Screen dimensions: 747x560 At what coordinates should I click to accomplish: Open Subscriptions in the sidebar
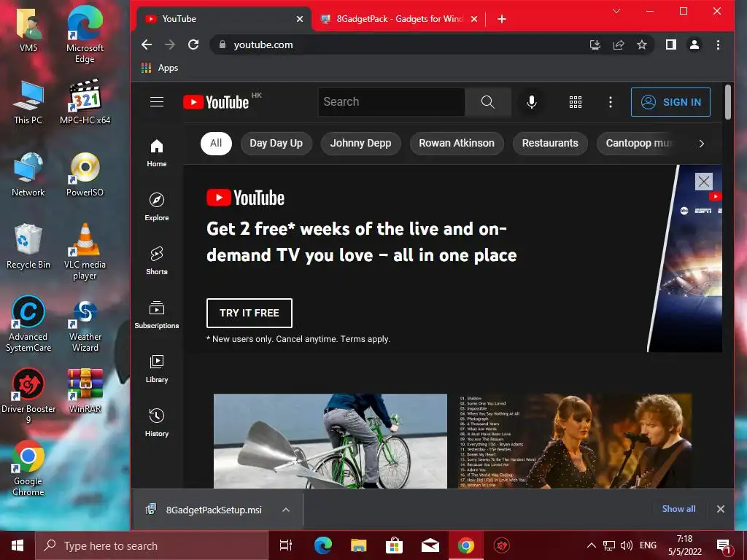point(157,315)
